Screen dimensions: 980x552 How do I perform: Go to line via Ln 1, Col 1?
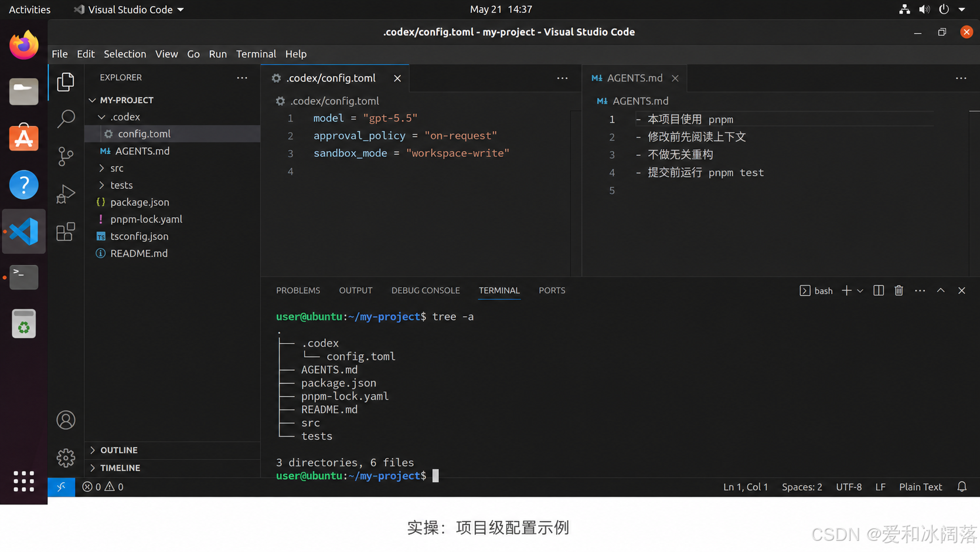746,487
